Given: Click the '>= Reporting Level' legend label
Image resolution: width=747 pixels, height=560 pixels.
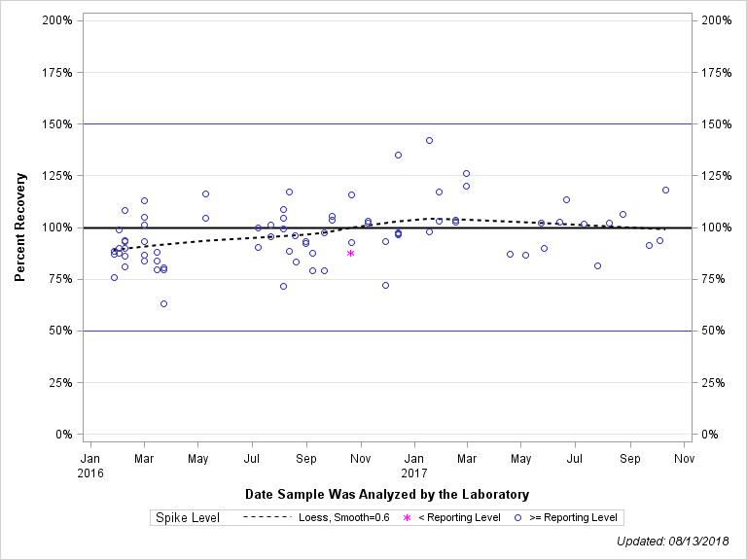Looking at the screenshot, I should 574,517.
